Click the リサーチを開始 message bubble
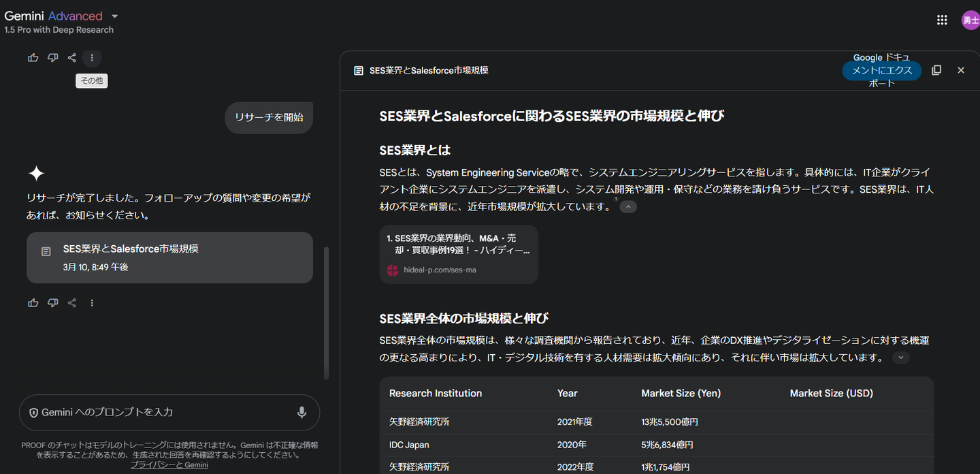 point(269,117)
